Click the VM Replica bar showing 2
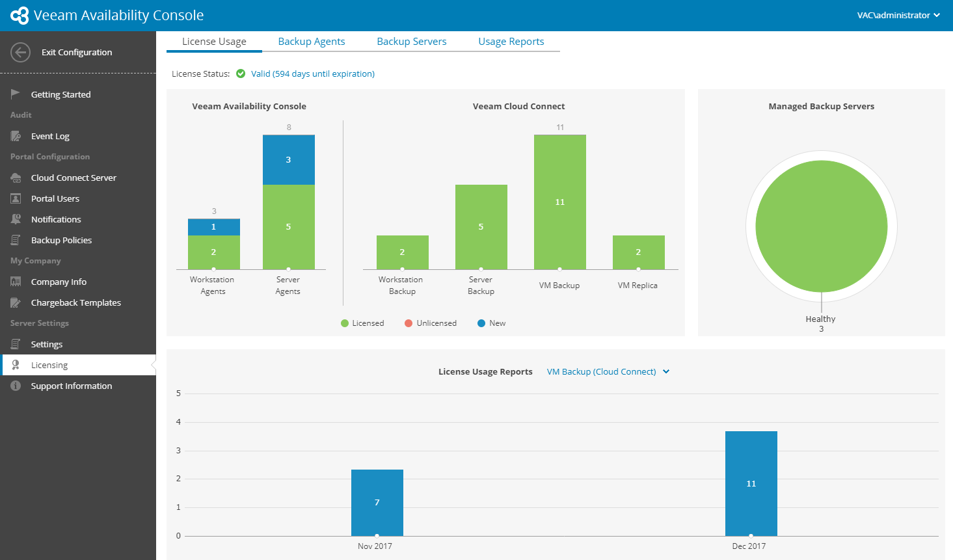Image resolution: width=953 pixels, height=560 pixels. (639, 252)
